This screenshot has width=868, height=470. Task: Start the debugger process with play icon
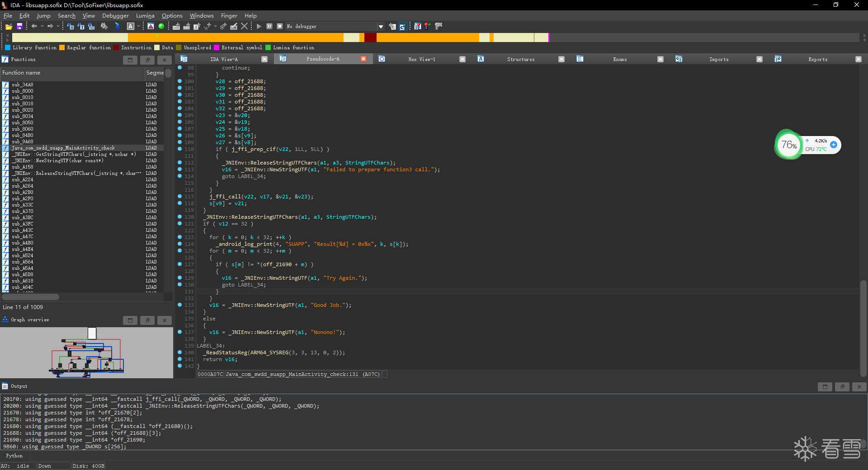point(259,27)
